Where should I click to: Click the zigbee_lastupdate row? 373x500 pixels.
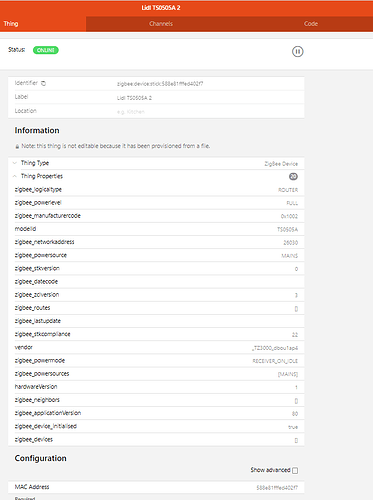point(156,321)
